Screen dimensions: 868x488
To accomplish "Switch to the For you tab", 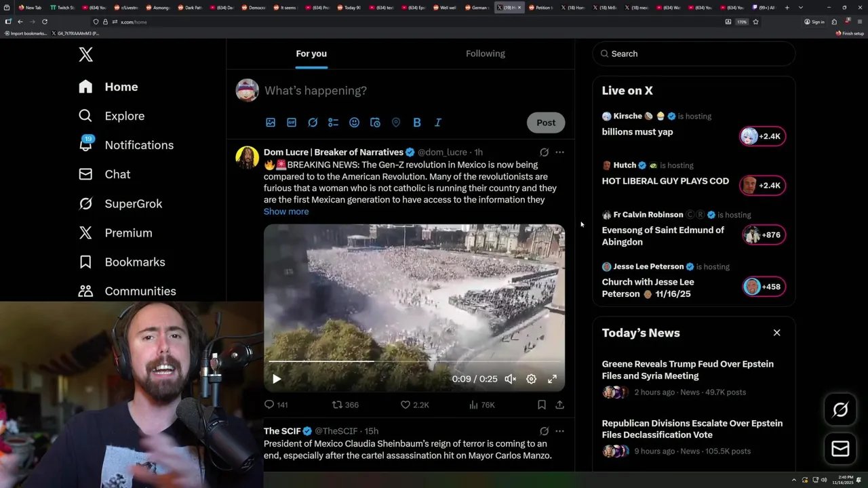I will [311, 54].
